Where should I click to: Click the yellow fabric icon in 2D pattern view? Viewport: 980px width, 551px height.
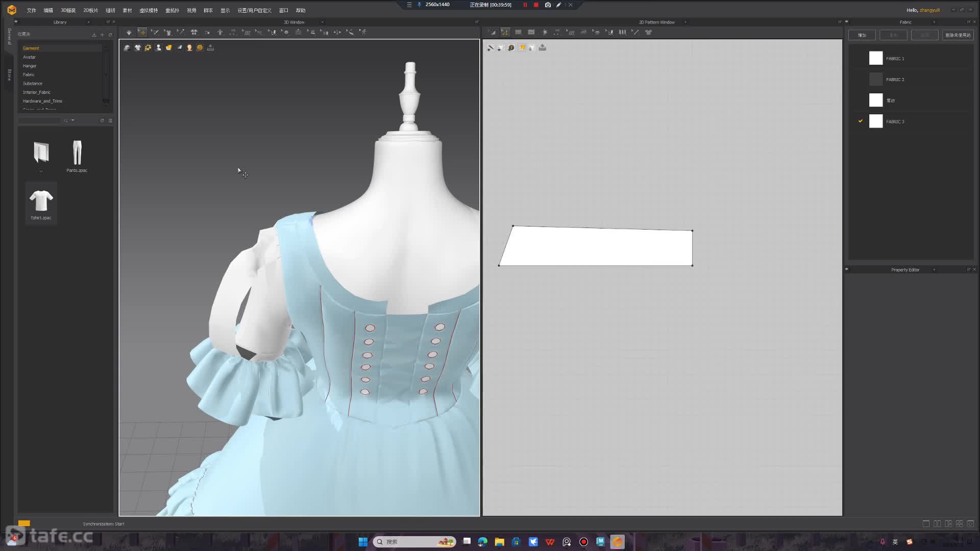(522, 47)
